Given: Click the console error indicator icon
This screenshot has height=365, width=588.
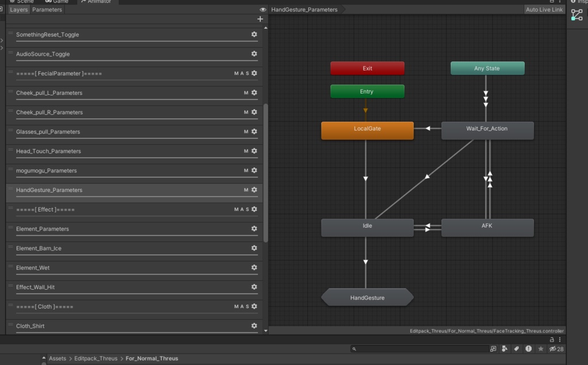Looking at the screenshot, I should click(528, 349).
